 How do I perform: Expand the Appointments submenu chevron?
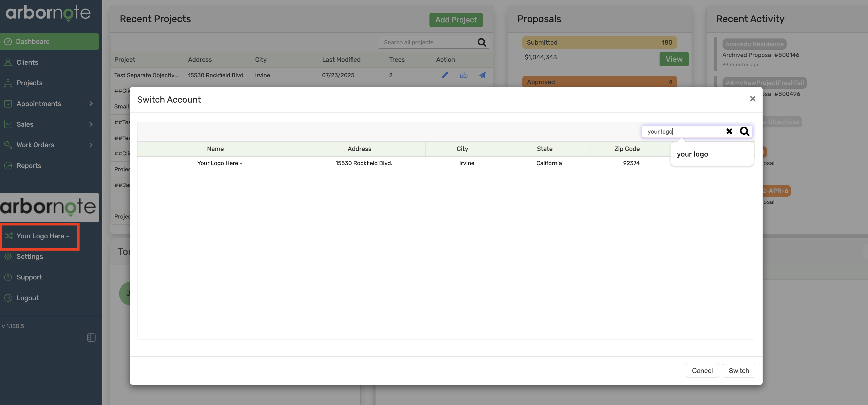click(91, 104)
